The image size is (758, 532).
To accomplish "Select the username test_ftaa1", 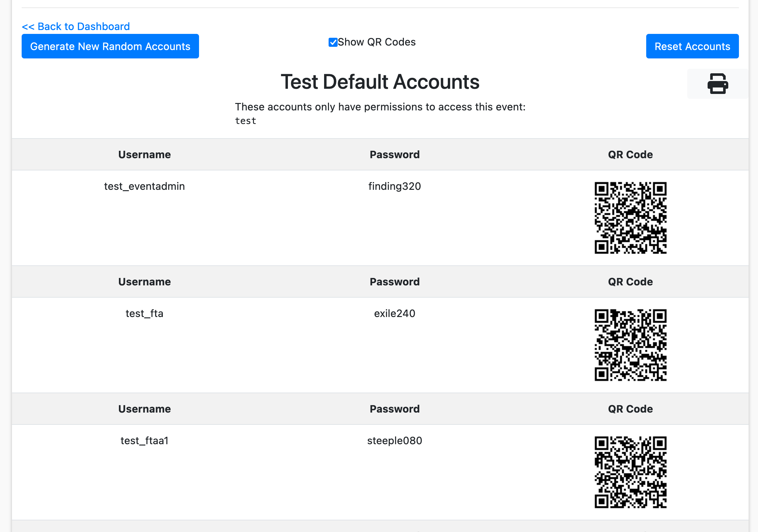I will pyautogui.click(x=145, y=441).
